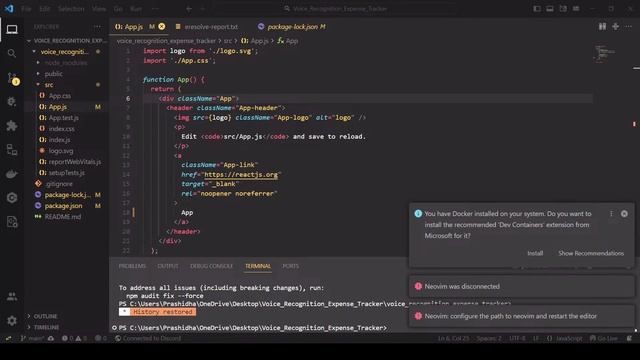Viewport: 640px width, 360px height.
Task: Switch to the DEBUG CONSOLE tab
Action: [x=211, y=266]
